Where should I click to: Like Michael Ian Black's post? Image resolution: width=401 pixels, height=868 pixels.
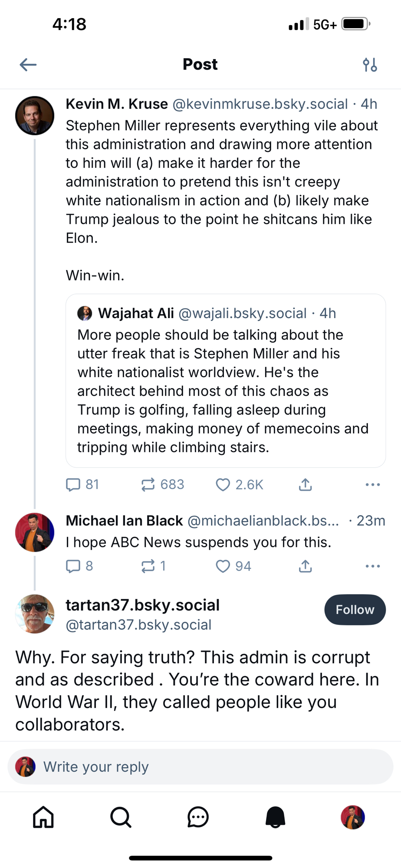tap(223, 566)
